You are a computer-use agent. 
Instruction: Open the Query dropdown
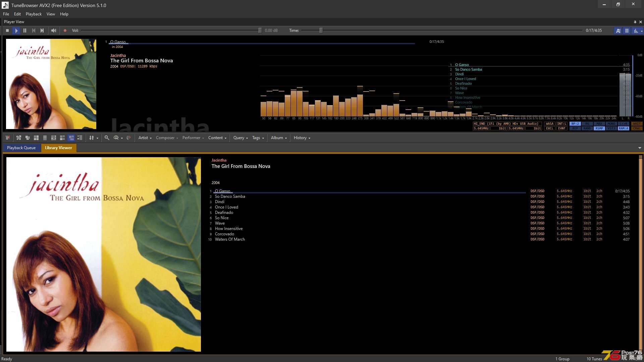click(x=240, y=138)
